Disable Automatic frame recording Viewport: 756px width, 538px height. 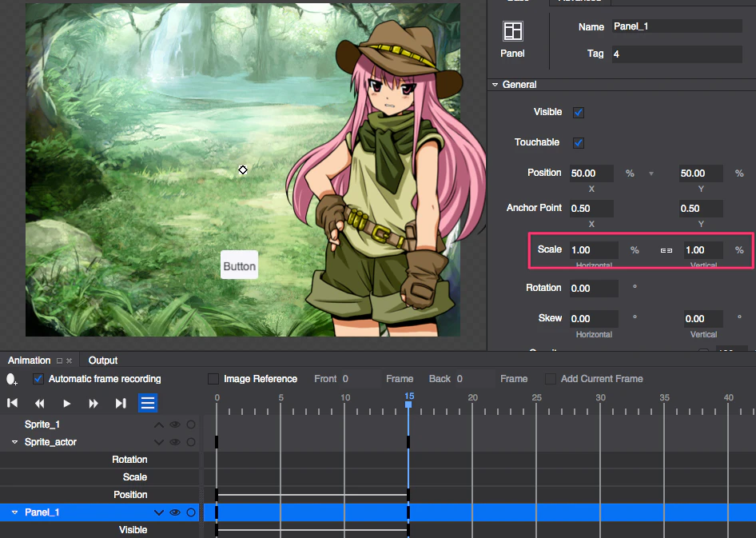click(x=38, y=379)
